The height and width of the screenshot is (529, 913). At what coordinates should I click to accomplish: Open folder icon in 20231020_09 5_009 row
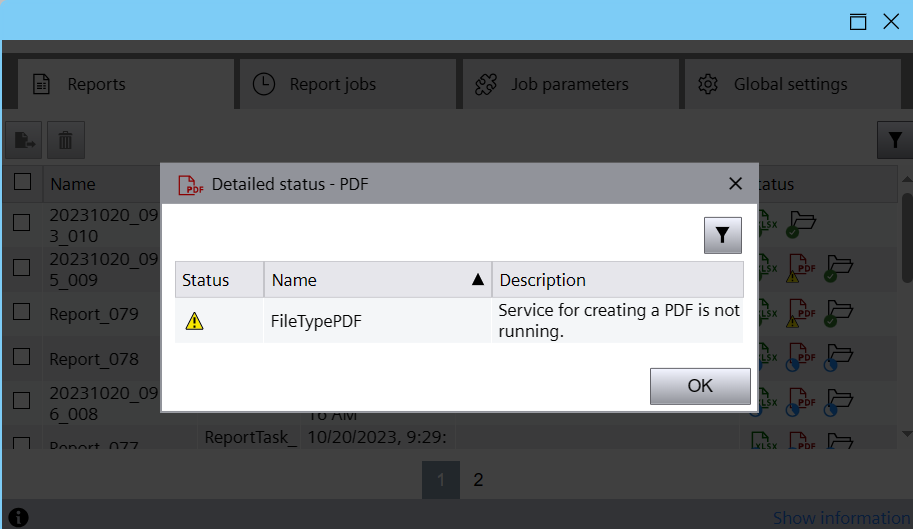[x=838, y=268]
